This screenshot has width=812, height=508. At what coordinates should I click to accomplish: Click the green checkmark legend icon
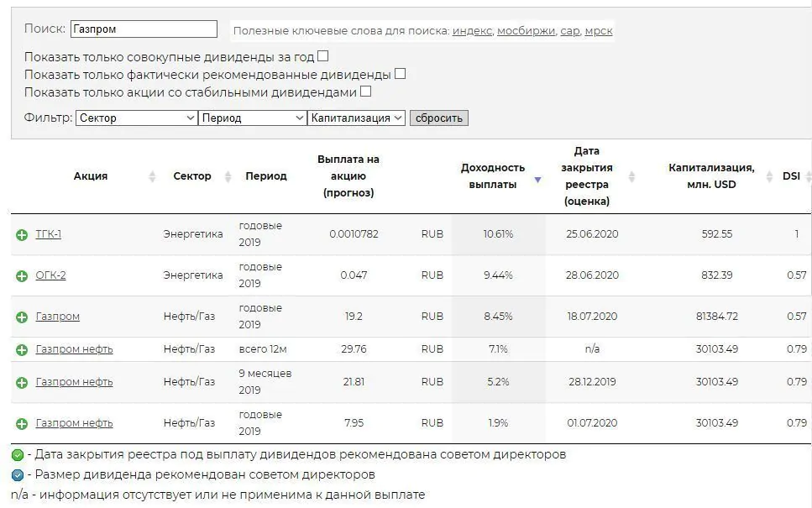(x=18, y=455)
